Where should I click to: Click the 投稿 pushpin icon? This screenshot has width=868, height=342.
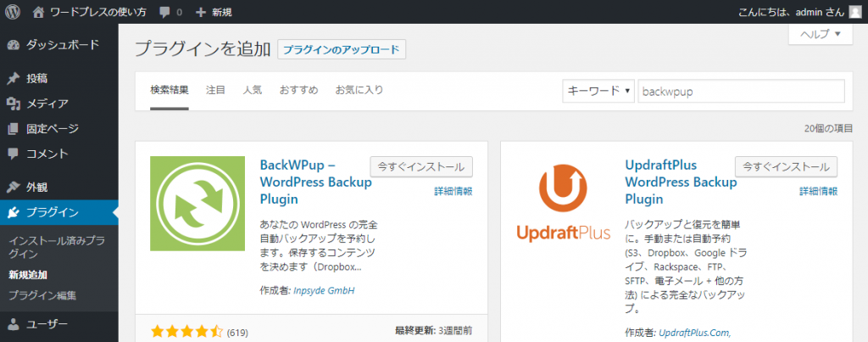point(14,79)
